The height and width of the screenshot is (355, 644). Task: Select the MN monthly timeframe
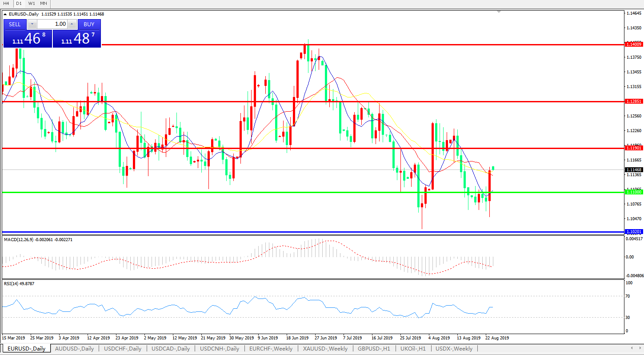click(43, 3)
